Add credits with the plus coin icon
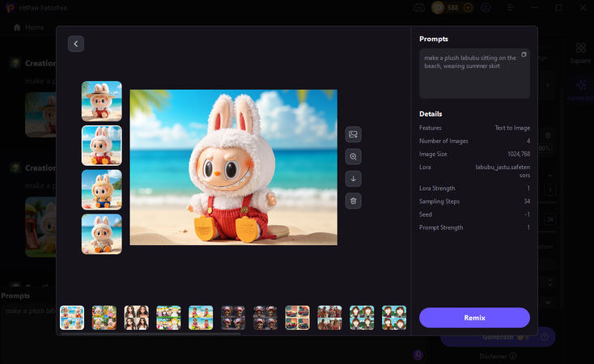The image size is (594, 364). pyautogui.click(x=469, y=7)
